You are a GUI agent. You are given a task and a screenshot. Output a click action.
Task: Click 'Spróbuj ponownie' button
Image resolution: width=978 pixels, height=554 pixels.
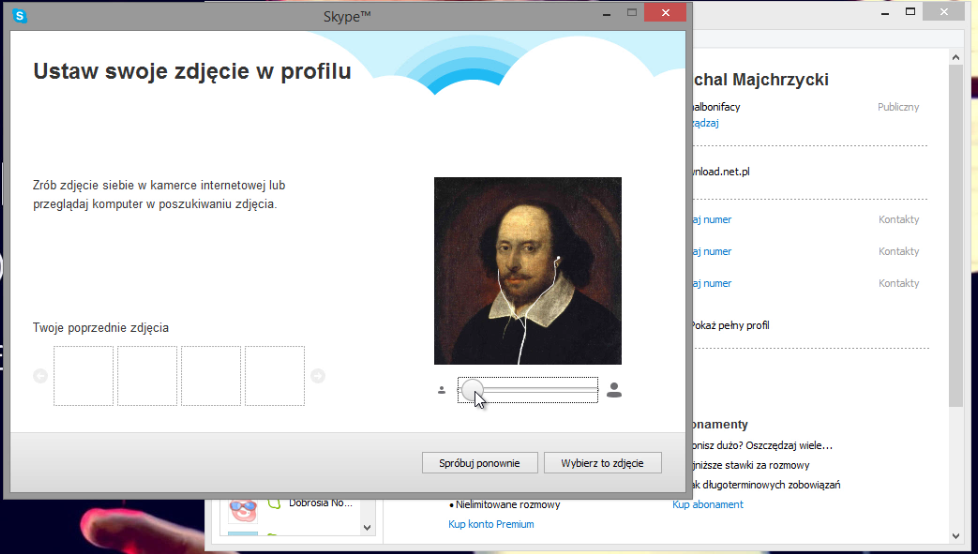click(x=480, y=463)
